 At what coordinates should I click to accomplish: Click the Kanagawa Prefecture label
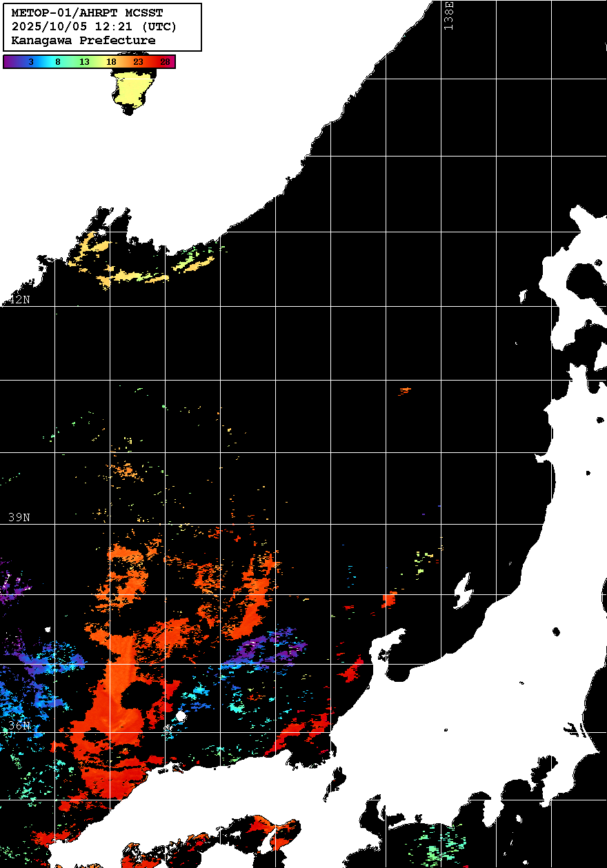(83, 41)
